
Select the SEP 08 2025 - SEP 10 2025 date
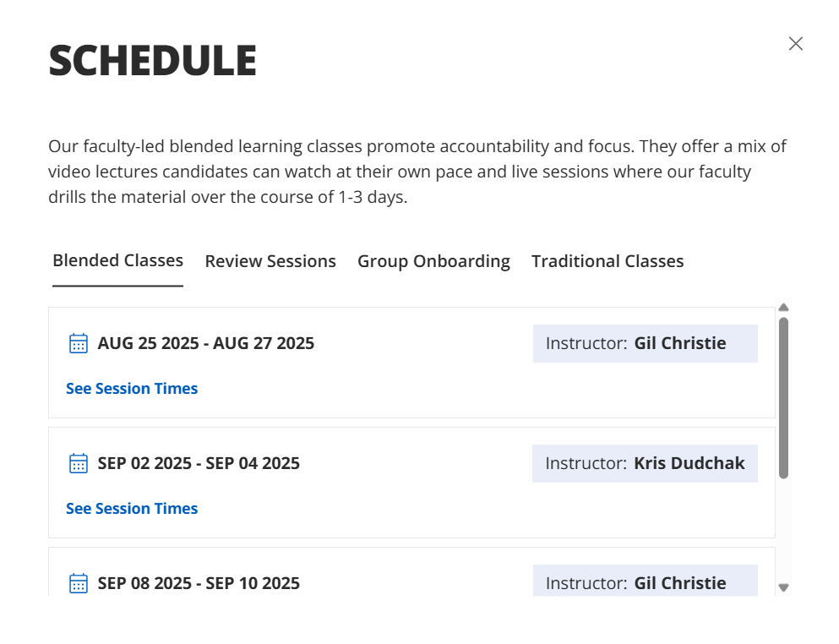(199, 583)
